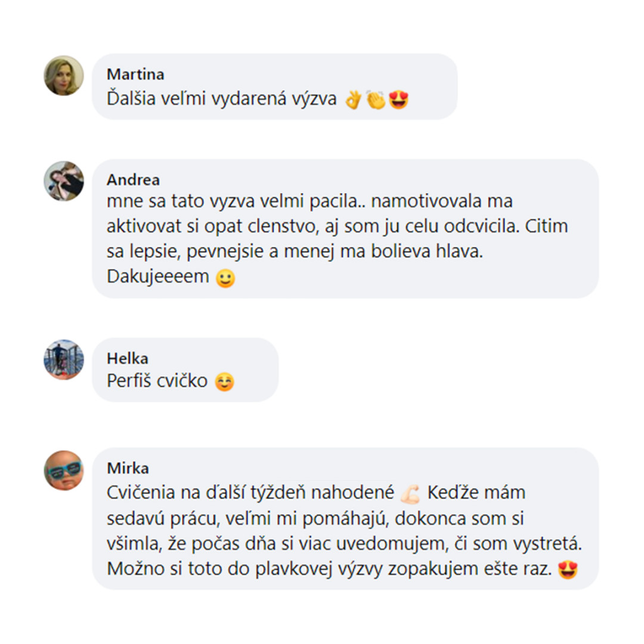The width and height of the screenshot is (644, 644).
Task: Click heart-eyes emoji ending Mirka's comment
Action: click(x=568, y=570)
